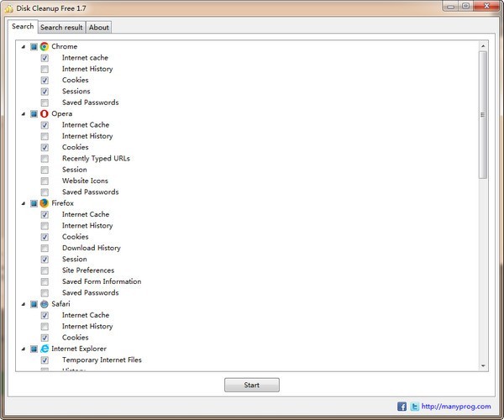Select Site Preferences text

(88, 270)
